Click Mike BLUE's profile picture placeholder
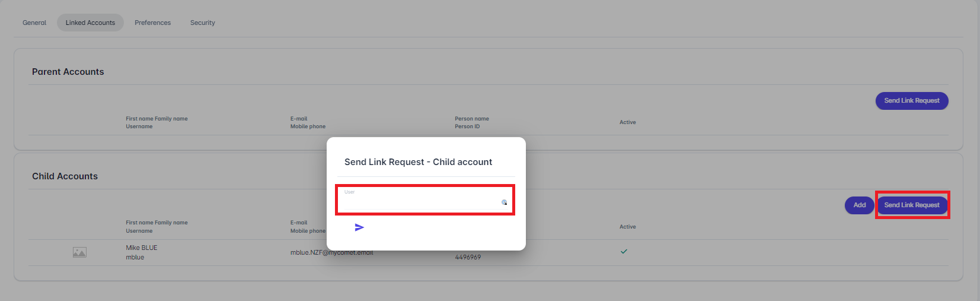 click(x=79, y=252)
